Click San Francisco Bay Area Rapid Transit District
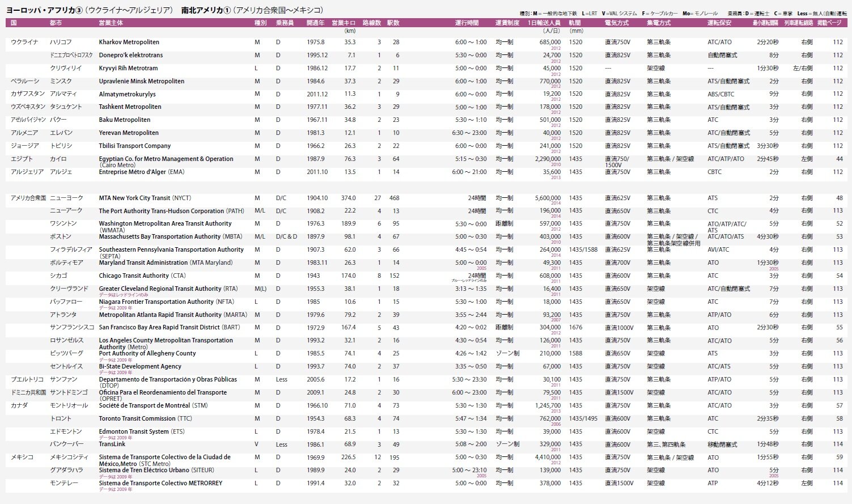852x504 pixels. pos(169,327)
